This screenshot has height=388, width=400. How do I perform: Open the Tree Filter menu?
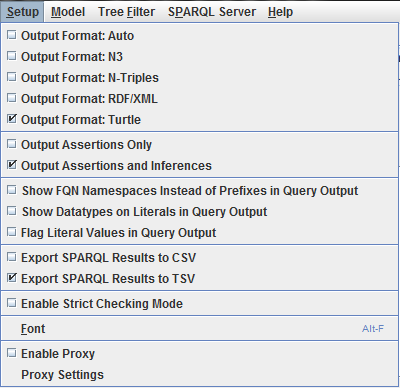click(126, 12)
